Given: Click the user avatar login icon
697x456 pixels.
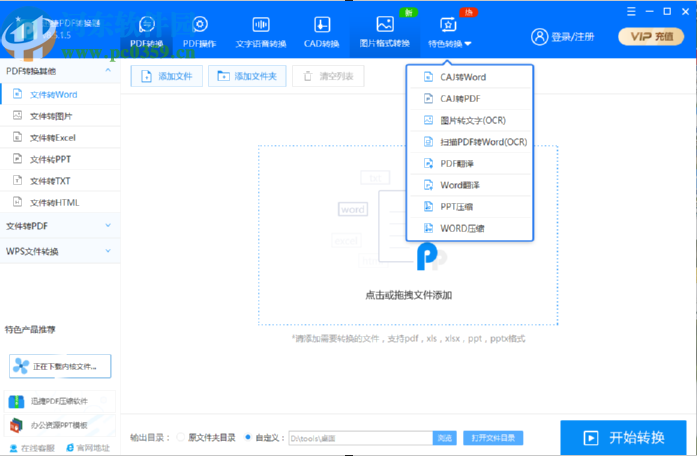Looking at the screenshot, I should click(539, 36).
